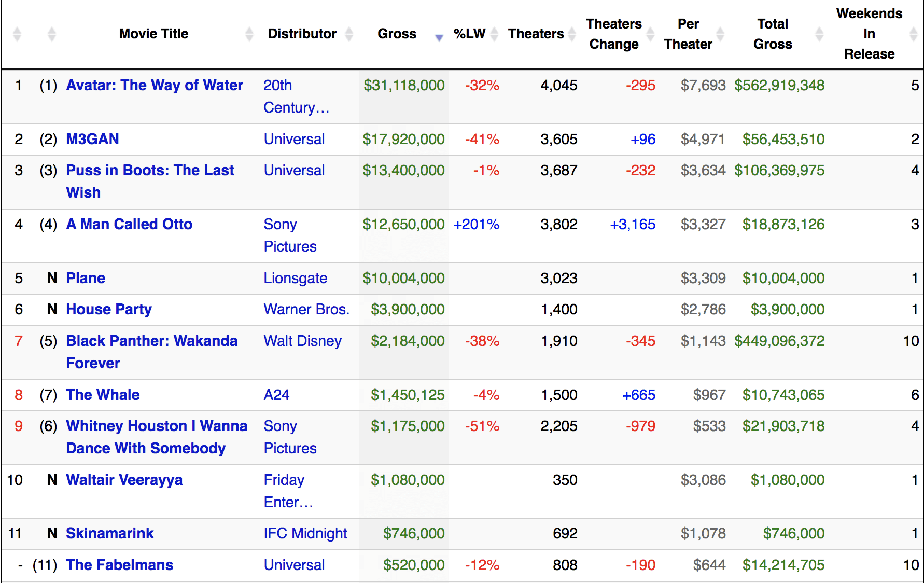Select House Party theaters count 1,400

(559, 309)
